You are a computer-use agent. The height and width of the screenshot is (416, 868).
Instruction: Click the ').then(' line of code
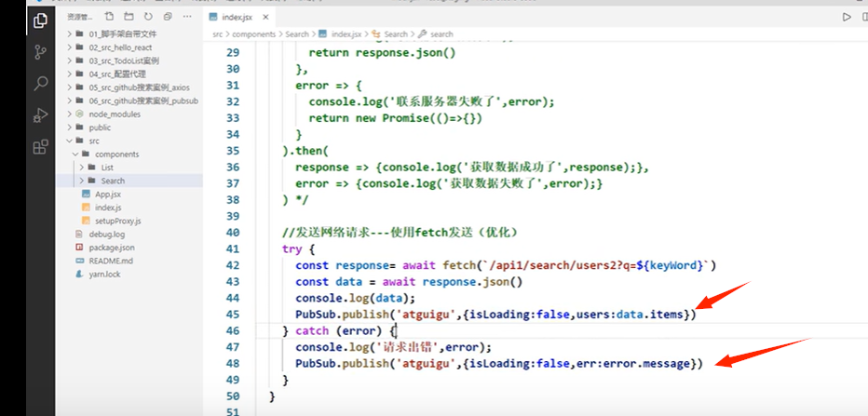coord(305,151)
